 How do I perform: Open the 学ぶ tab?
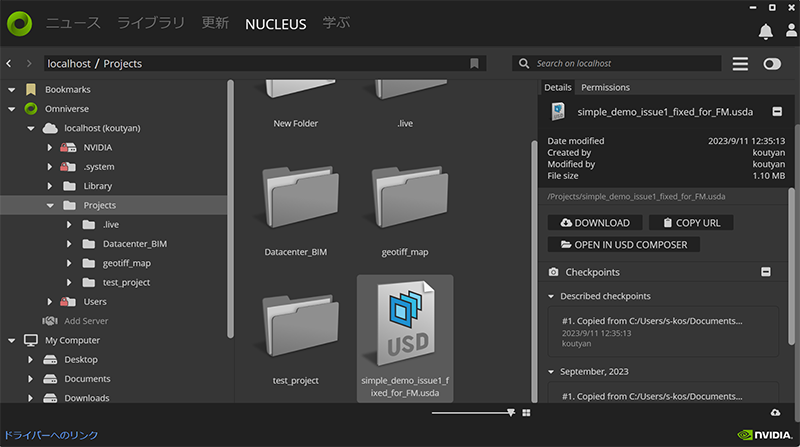pos(336,23)
